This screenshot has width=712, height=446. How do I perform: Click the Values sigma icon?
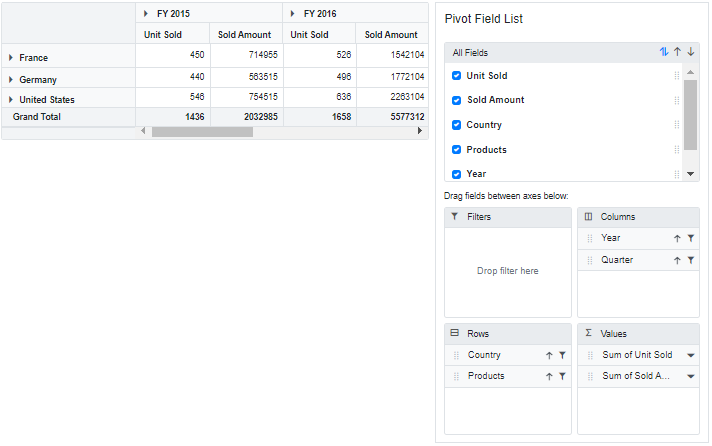pyautogui.click(x=588, y=333)
